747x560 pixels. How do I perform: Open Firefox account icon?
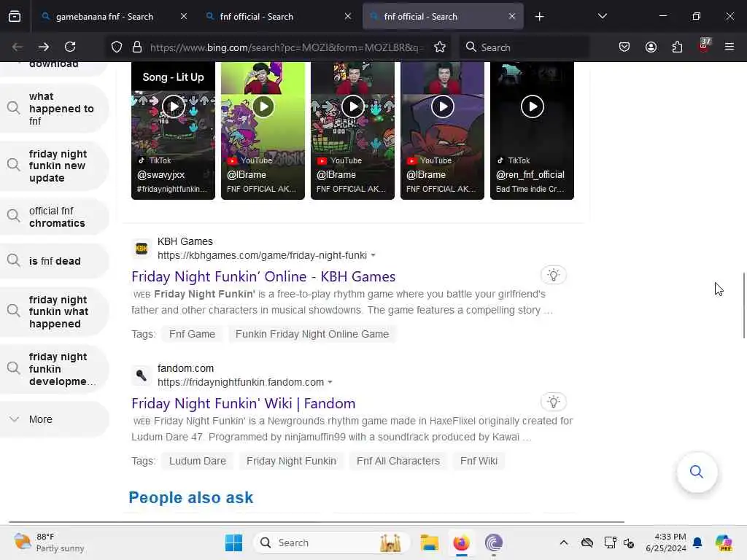click(651, 47)
